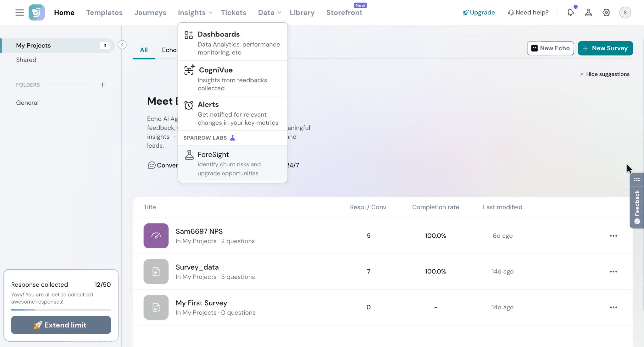Collapse the sidebar with arrow button
The width and height of the screenshot is (644, 347).
coord(122,45)
